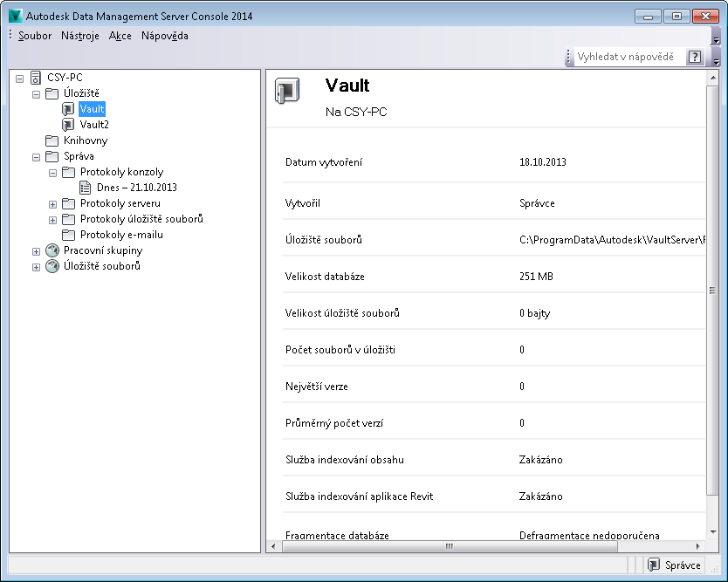Open the Nástroje menu
The height and width of the screenshot is (582, 728).
[x=80, y=36]
